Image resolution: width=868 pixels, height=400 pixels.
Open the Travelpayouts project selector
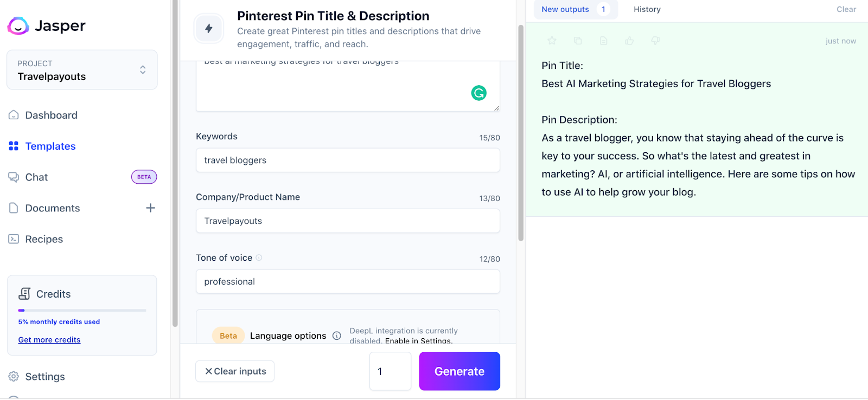pyautogui.click(x=82, y=70)
